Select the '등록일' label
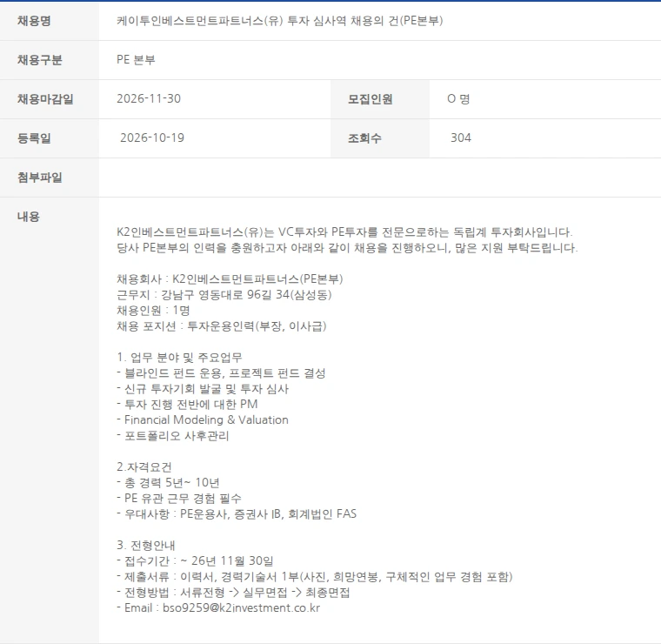Viewport: 661px width, 644px height. click(x=34, y=138)
